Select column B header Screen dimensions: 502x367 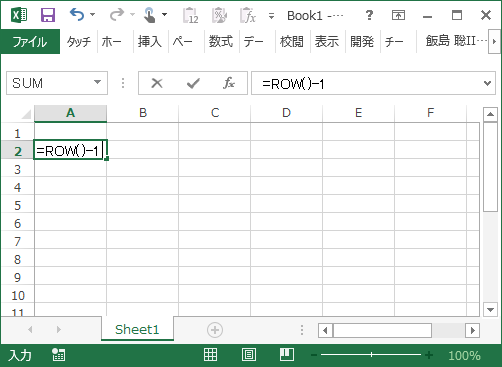click(x=143, y=113)
